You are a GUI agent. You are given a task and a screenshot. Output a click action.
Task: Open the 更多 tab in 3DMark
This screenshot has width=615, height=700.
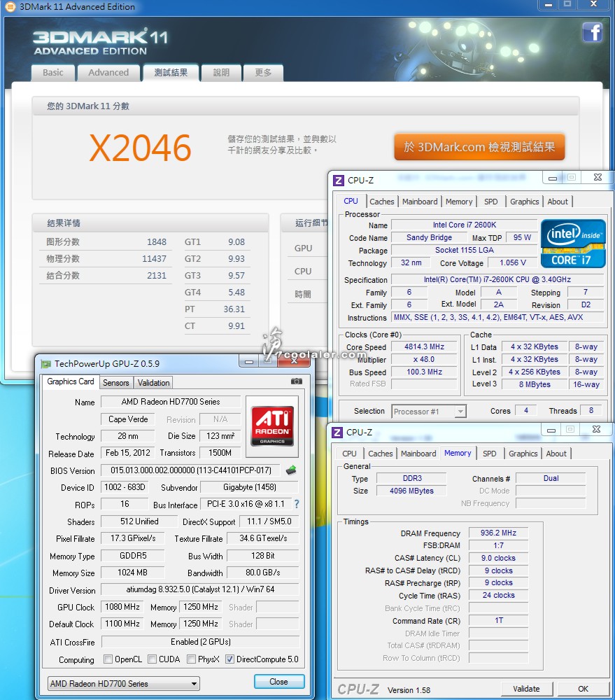(x=263, y=73)
